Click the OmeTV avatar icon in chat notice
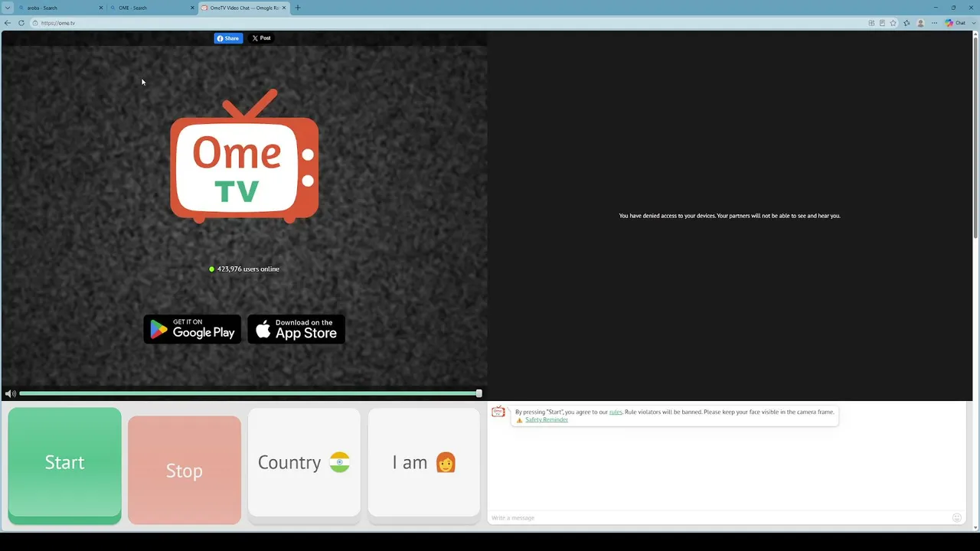This screenshot has width=980, height=551. pos(498,412)
